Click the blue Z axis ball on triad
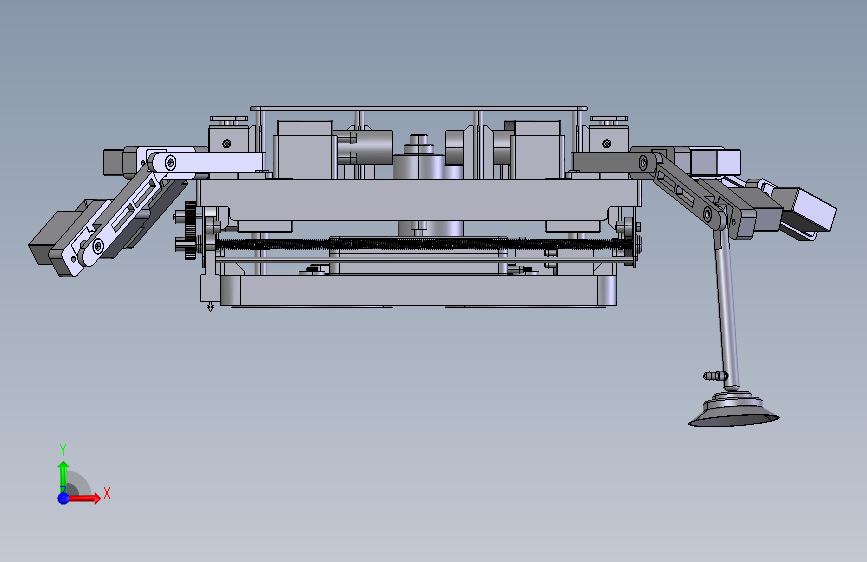 point(64,498)
